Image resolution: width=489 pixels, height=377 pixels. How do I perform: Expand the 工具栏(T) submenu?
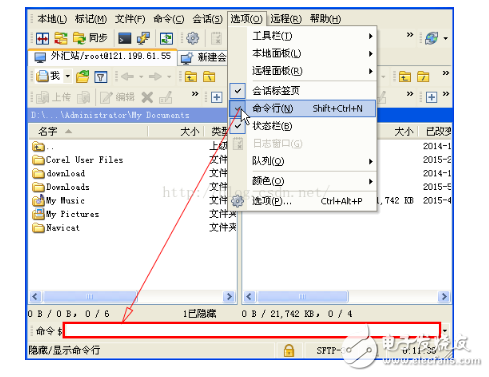(303, 36)
